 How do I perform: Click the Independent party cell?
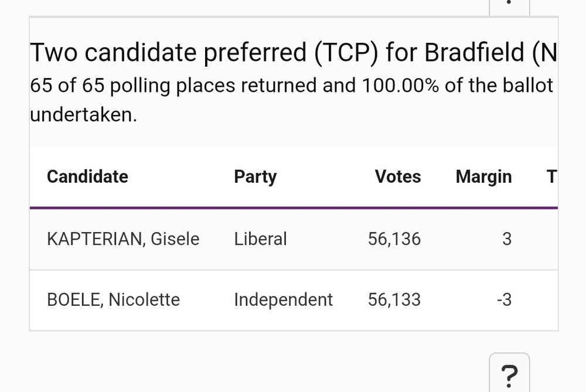[x=283, y=299]
